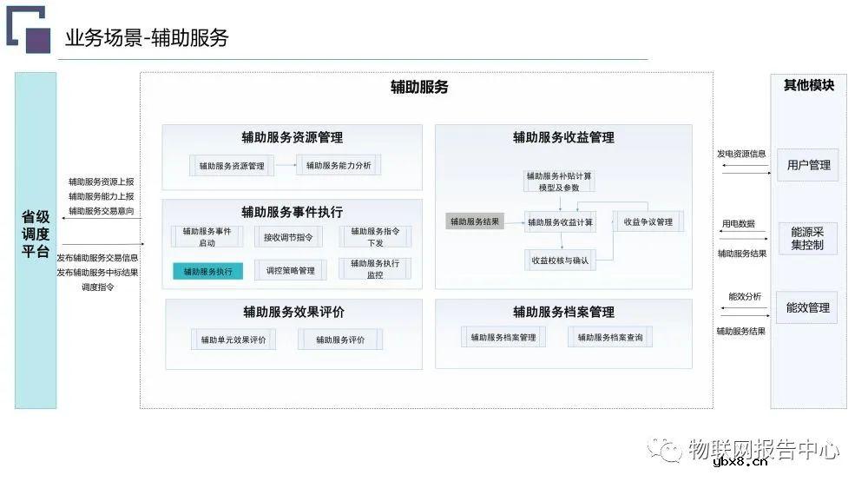
Task: Click the 辅助服务评价 box
Action: click(x=340, y=340)
